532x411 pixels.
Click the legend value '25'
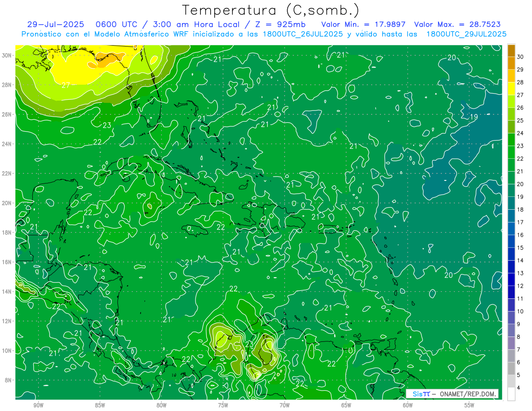tap(520, 121)
